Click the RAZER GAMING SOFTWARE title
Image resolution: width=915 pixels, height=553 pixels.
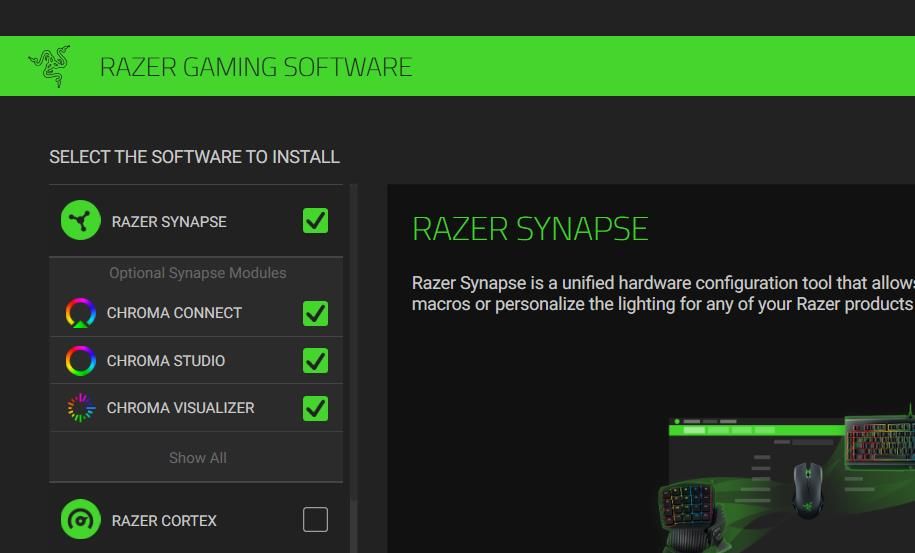pos(256,66)
